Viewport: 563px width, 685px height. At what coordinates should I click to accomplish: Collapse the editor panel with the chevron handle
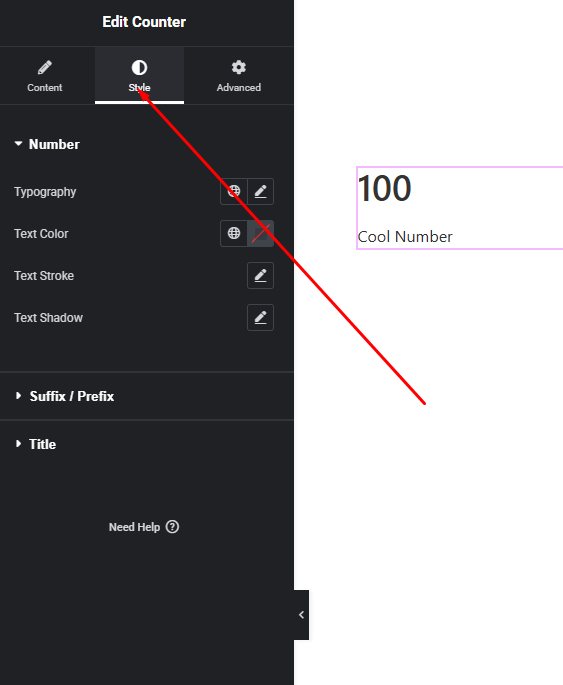301,615
